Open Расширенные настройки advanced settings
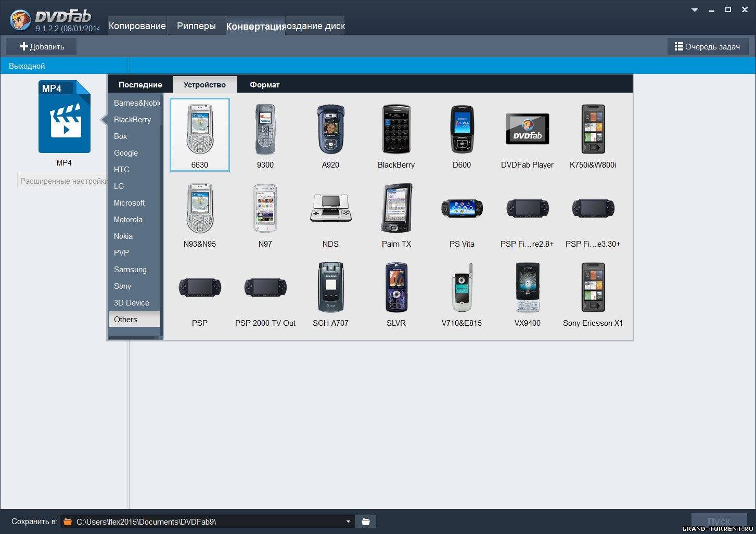The image size is (756, 534). (x=63, y=181)
